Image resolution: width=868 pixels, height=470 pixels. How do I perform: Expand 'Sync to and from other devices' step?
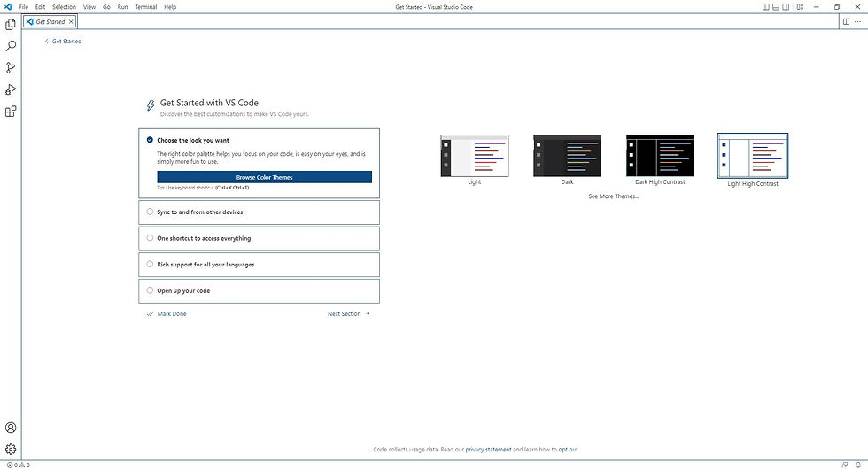259,212
